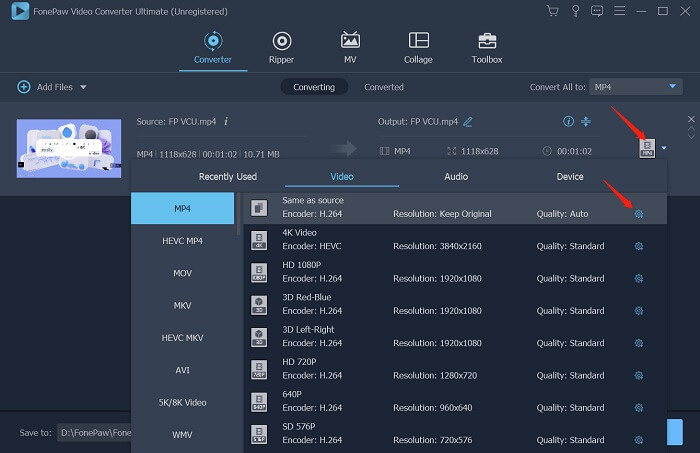700x453 pixels.
Task: Open settings gear for HD 720P
Action: (639, 376)
